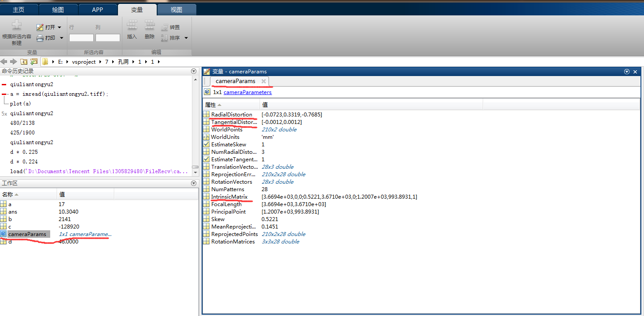Click the Open variable pencil icon
Viewport: 644px width, 316px height.
point(40,27)
